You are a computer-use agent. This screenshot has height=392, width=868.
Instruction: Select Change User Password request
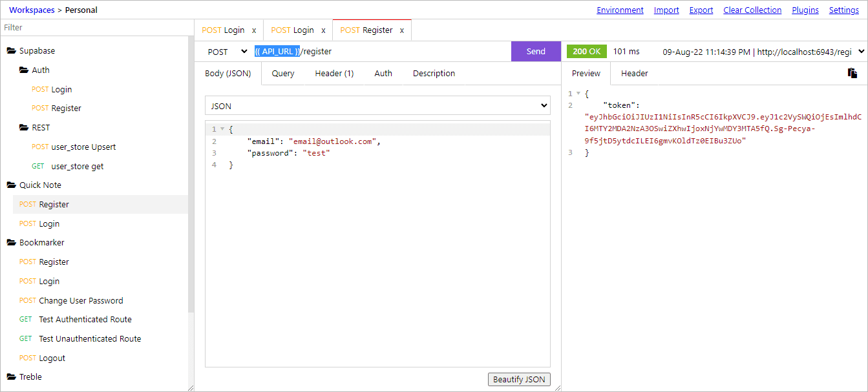pos(81,300)
